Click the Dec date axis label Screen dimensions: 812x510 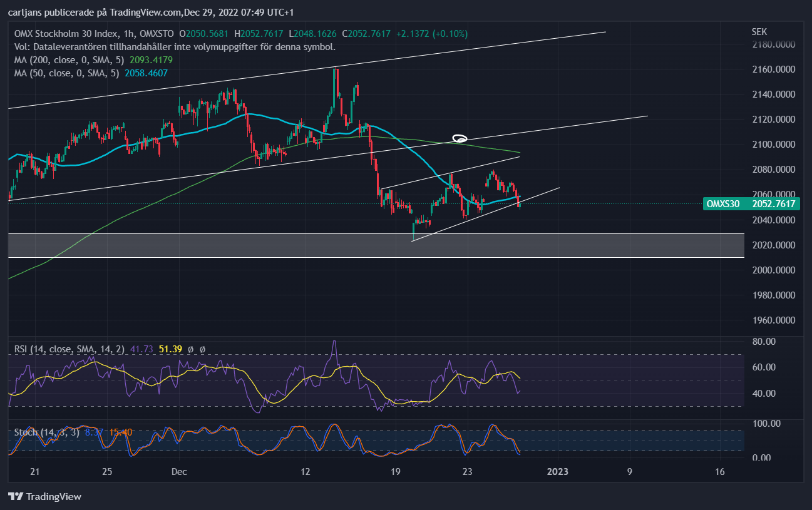click(179, 471)
